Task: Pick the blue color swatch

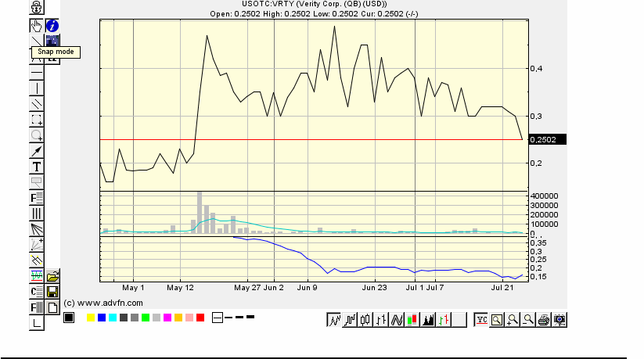Action: 102,318
